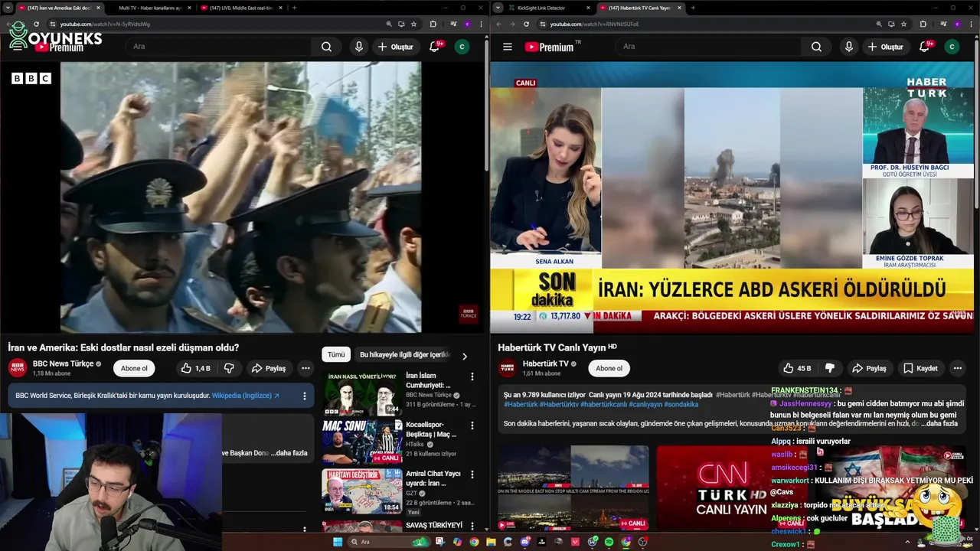Viewport: 980px width, 551px height.
Task: Click the search magnifier in right YouTube window
Action: click(x=816, y=47)
